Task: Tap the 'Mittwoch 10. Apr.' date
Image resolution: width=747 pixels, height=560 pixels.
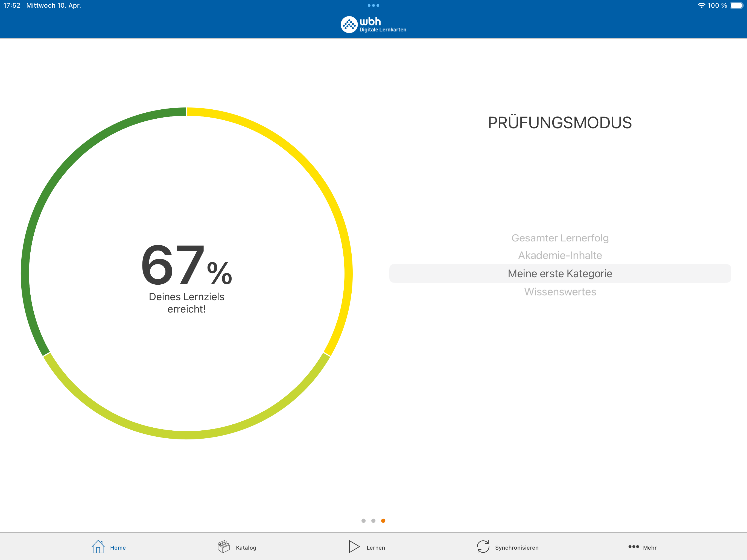Action: click(54, 5)
